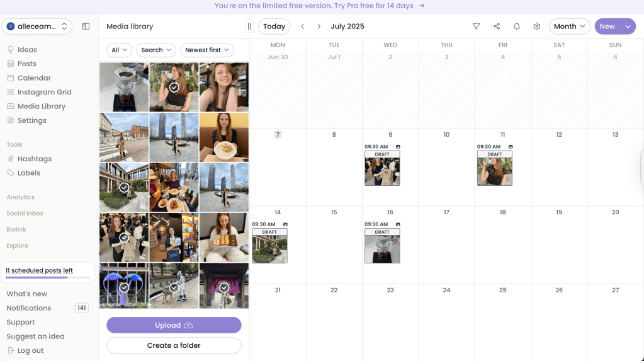Open the calendar filter funnel icon
This screenshot has width=644, height=361.
(476, 26)
